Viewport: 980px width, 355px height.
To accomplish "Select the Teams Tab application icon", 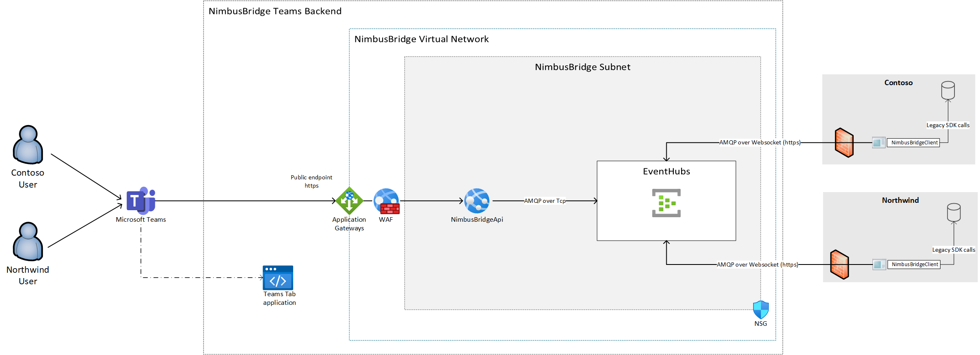I will (278, 278).
